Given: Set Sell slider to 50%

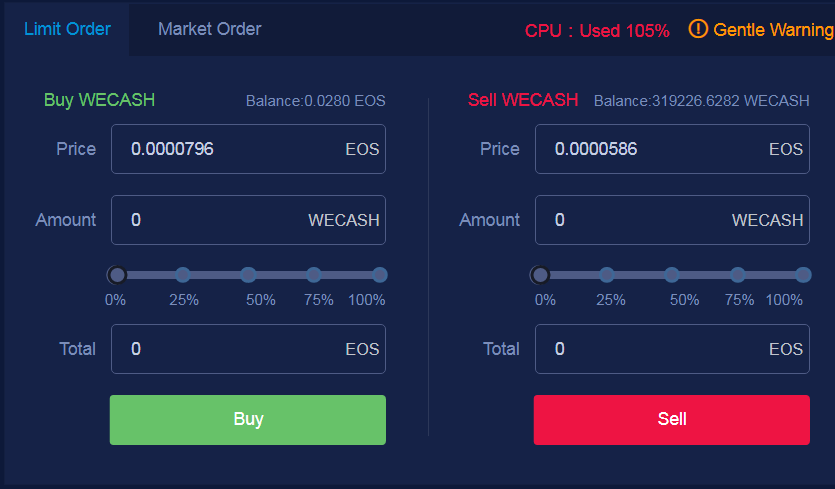Looking at the screenshot, I should tap(672, 275).
